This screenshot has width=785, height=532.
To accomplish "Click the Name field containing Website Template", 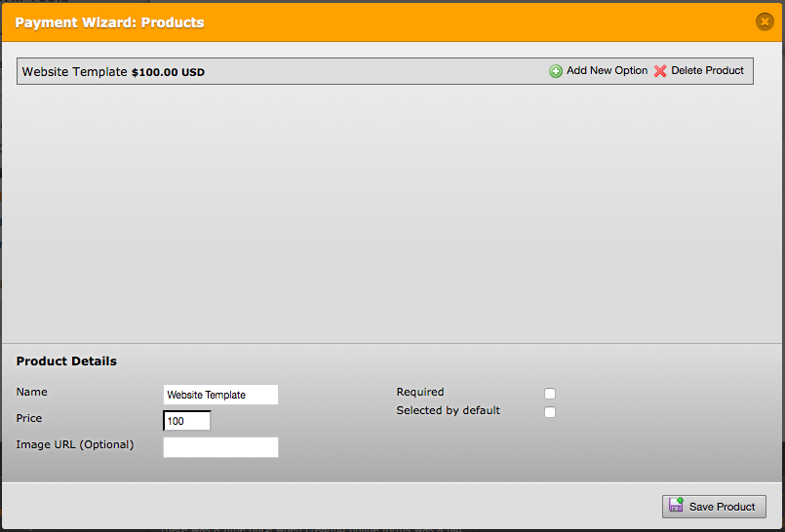I will pyautogui.click(x=220, y=395).
